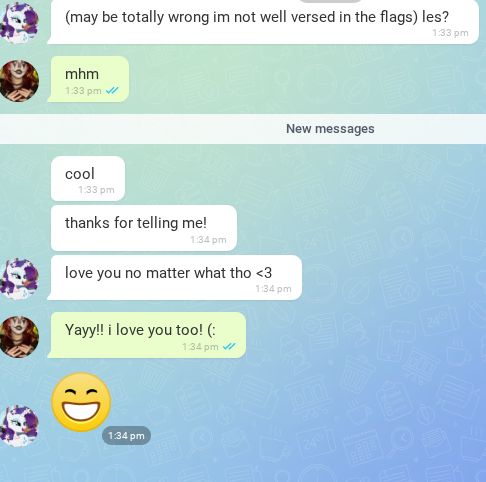Open the pony avatar next to the grinning emoji
Image resolution: width=486 pixels, height=482 pixels.
[19, 426]
